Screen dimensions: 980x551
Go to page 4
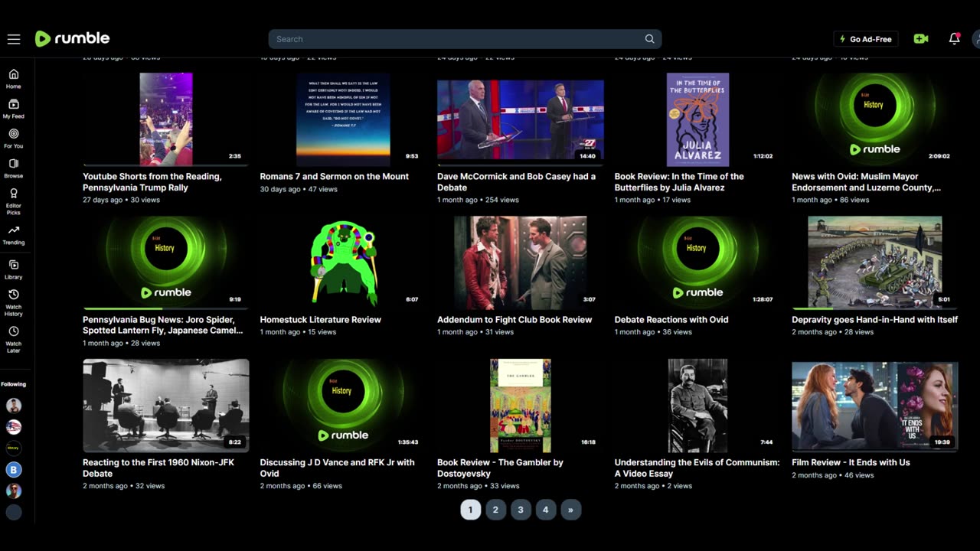click(x=545, y=510)
